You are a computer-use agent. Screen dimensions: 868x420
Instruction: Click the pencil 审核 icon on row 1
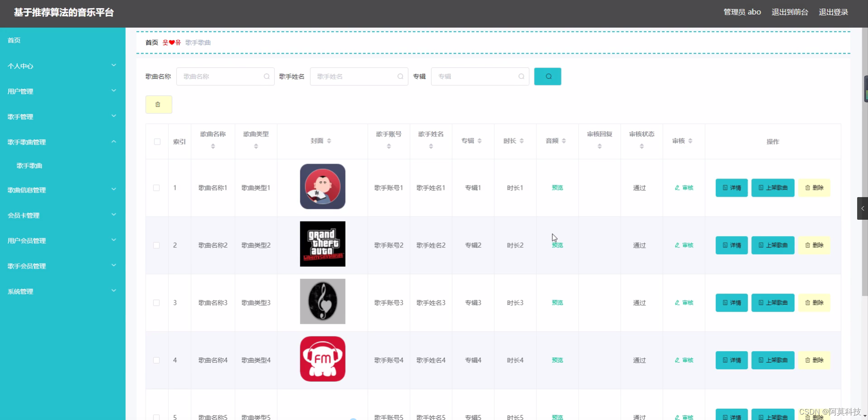pos(683,188)
